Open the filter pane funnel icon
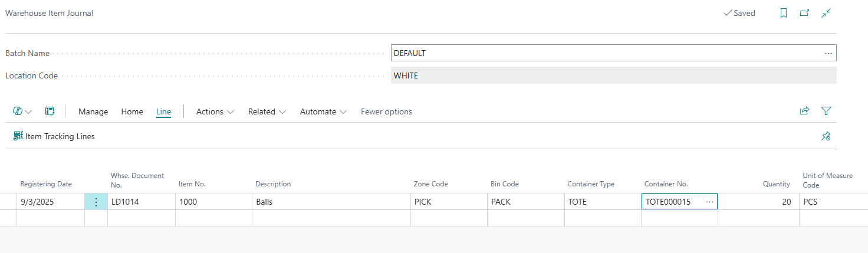The height and width of the screenshot is (253, 868). pyautogui.click(x=826, y=111)
